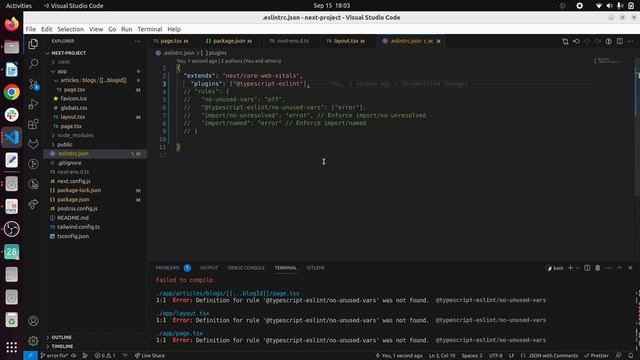The image size is (640, 360).
Task: Open the Selection menu
Action: click(70, 29)
